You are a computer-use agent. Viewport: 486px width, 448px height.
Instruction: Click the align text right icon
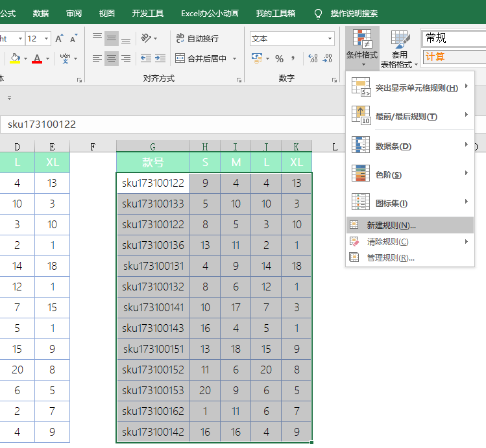126,58
